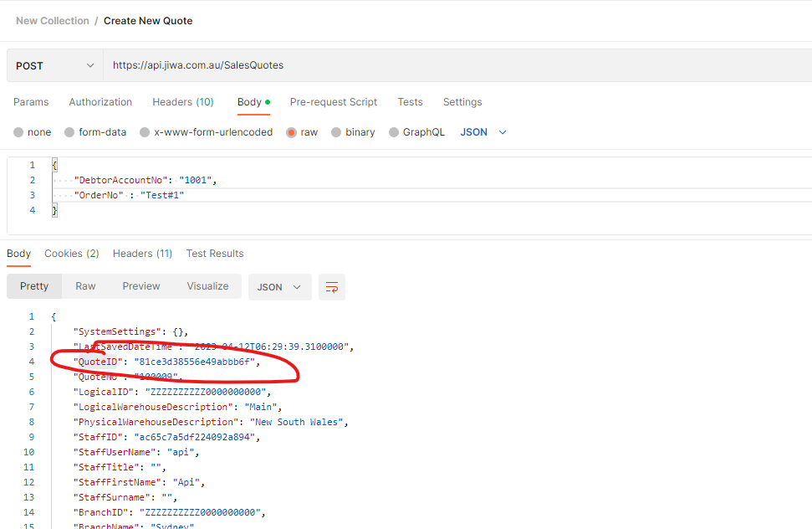This screenshot has width=812, height=529.
Task: Select the none body radio option
Action: pyautogui.click(x=18, y=132)
